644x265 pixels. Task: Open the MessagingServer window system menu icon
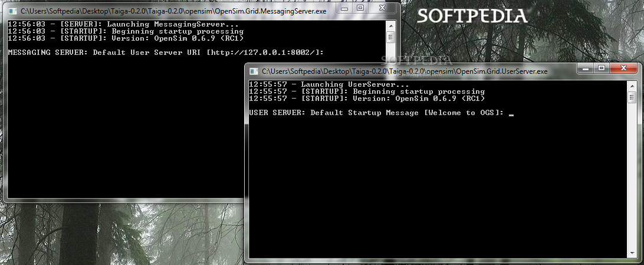coord(13,11)
